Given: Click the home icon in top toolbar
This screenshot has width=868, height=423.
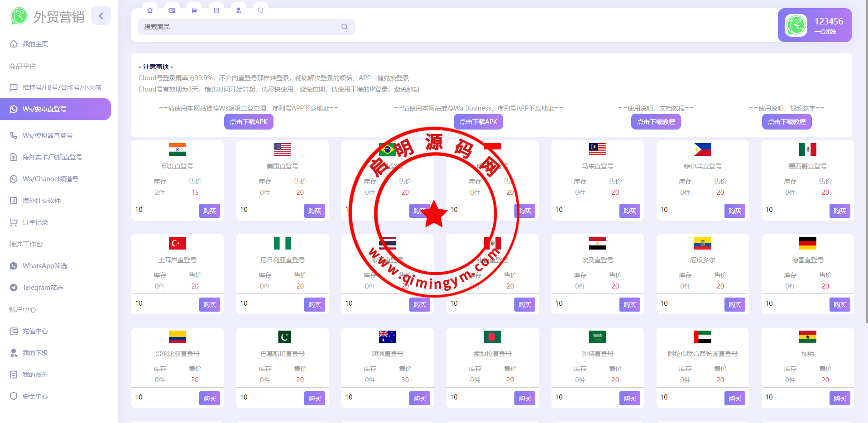Looking at the screenshot, I should click(150, 10).
